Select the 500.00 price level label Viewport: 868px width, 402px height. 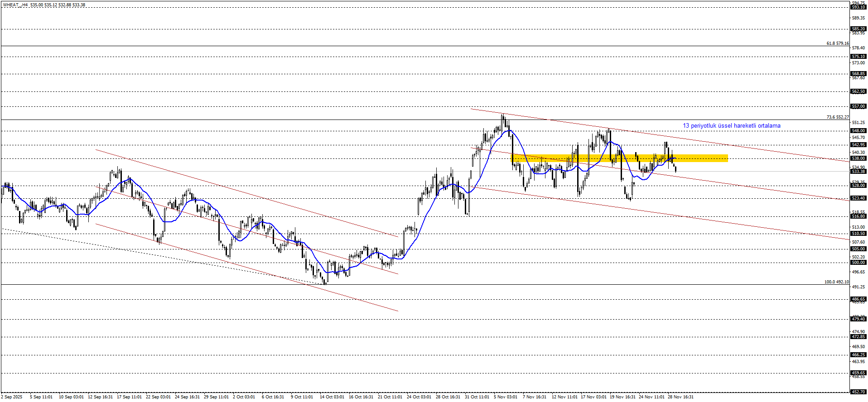click(858, 263)
